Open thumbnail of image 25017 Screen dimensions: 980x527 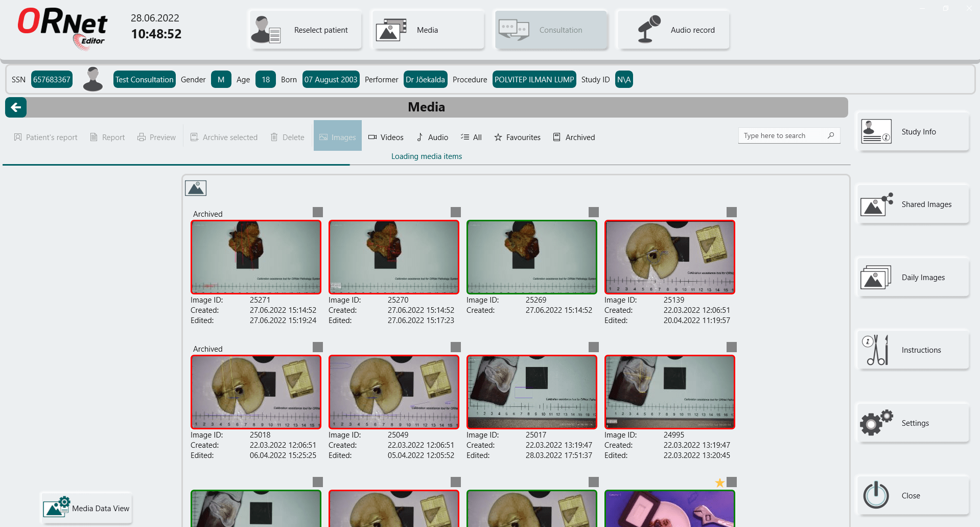pos(532,392)
